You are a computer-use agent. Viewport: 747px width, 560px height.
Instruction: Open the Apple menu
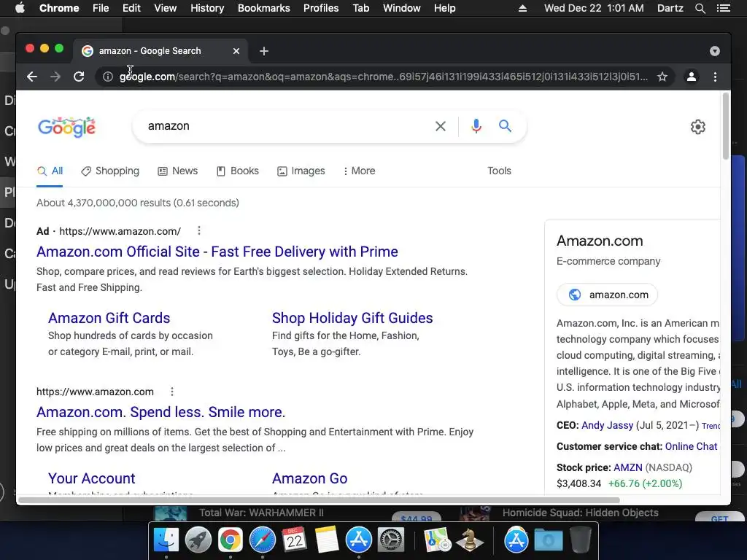[x=20, y=8]
